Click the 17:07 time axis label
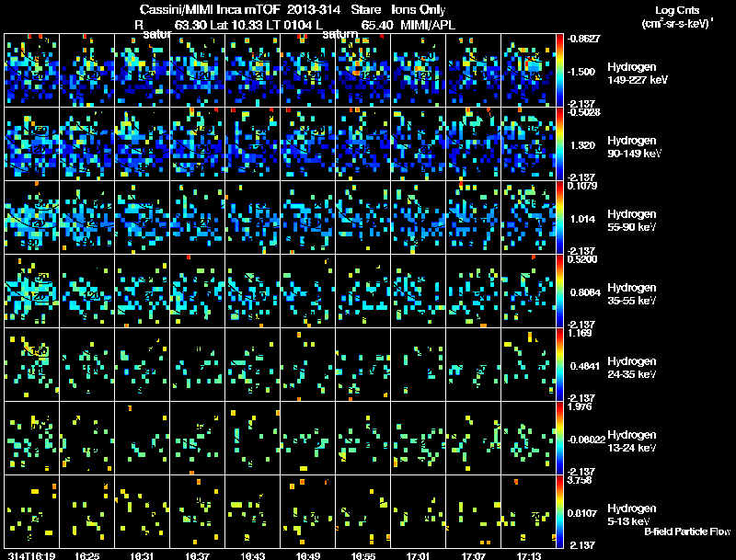Image resolution: width=736 pixels, height=560 pixels. (474, 555)
